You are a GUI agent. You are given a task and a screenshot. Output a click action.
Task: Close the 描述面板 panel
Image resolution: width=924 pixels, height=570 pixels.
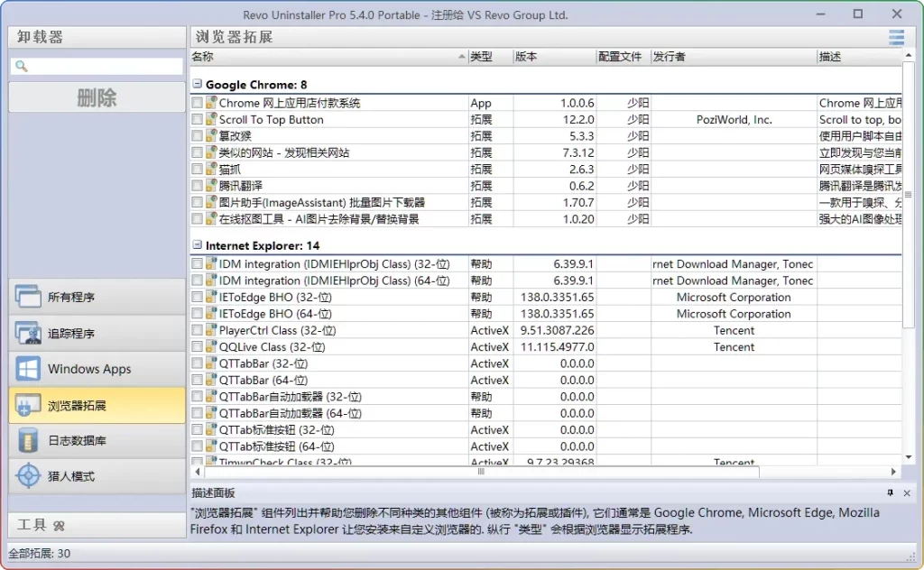click(907, 492)
